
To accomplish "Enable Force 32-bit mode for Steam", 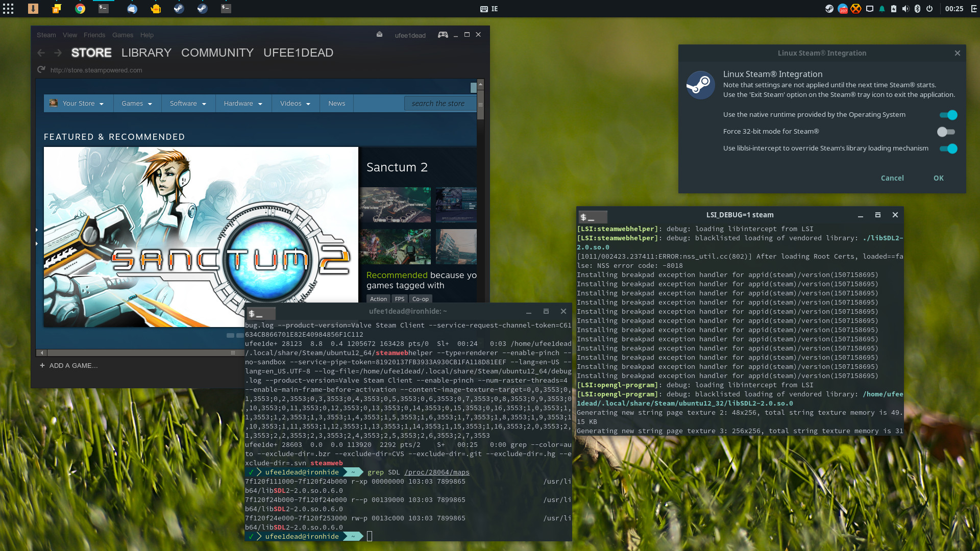I will (946, 132).
